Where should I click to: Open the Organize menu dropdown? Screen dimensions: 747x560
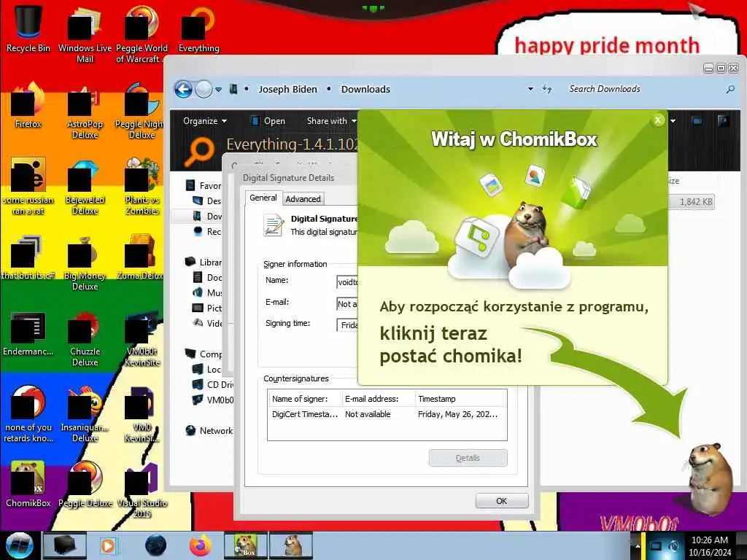click(x=205, y=121)
